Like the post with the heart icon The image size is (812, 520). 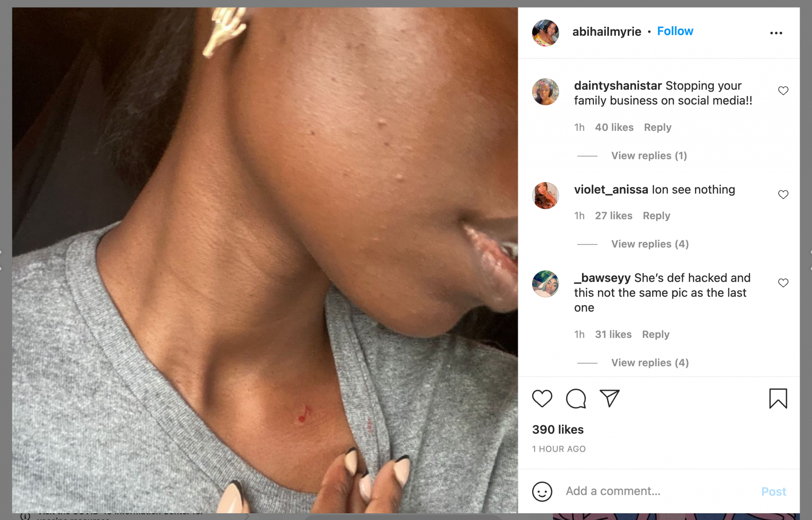tap(542, 398)
